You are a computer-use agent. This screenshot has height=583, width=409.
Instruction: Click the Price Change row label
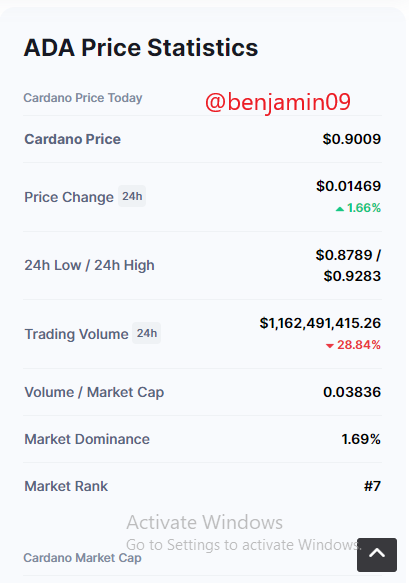69,197
